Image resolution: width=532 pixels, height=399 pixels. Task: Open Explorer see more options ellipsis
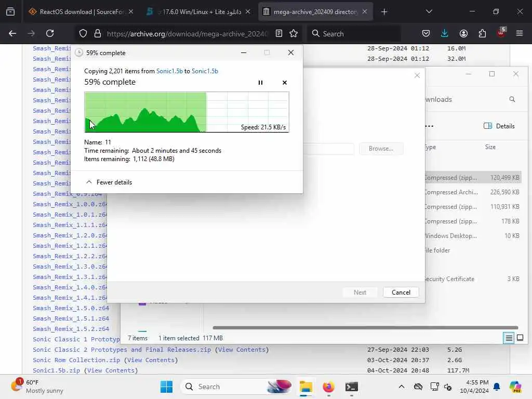click(x=429, y=126)
